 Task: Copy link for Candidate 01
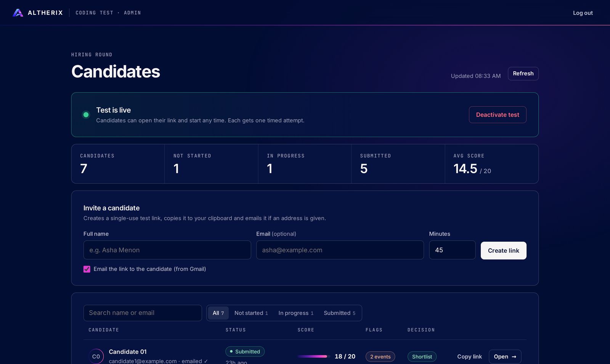click(x=469, y=357)
